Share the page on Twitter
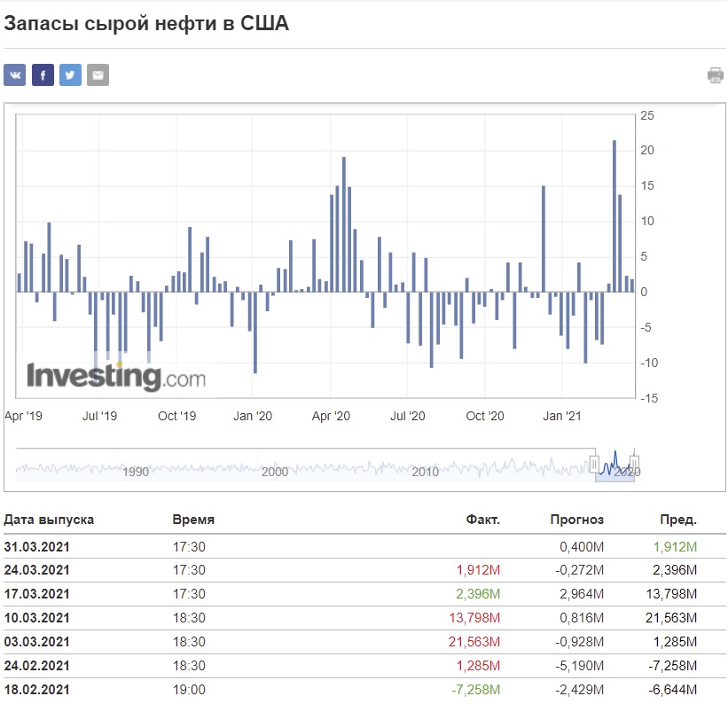The width and height of the screenshot is (728, 704). 70,75
